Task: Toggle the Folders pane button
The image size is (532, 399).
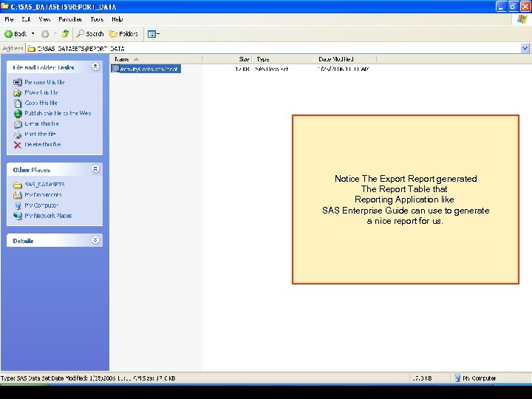Action: [x=124, y=33]
